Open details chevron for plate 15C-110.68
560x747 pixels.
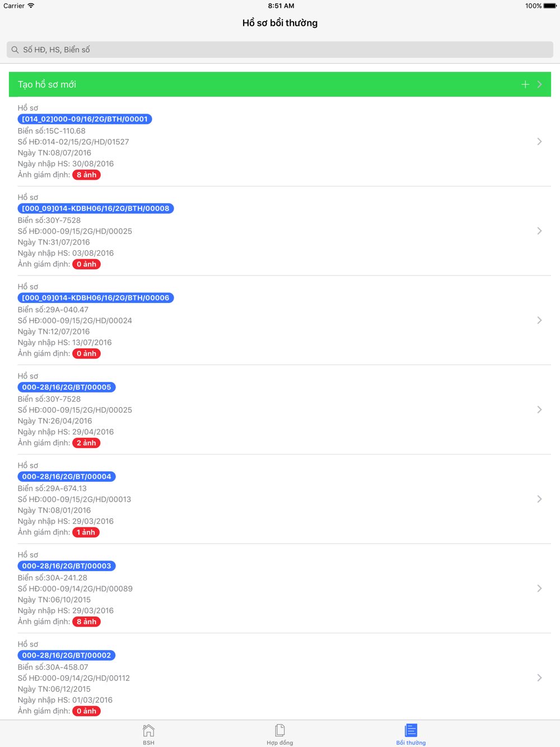coord(539,142)
